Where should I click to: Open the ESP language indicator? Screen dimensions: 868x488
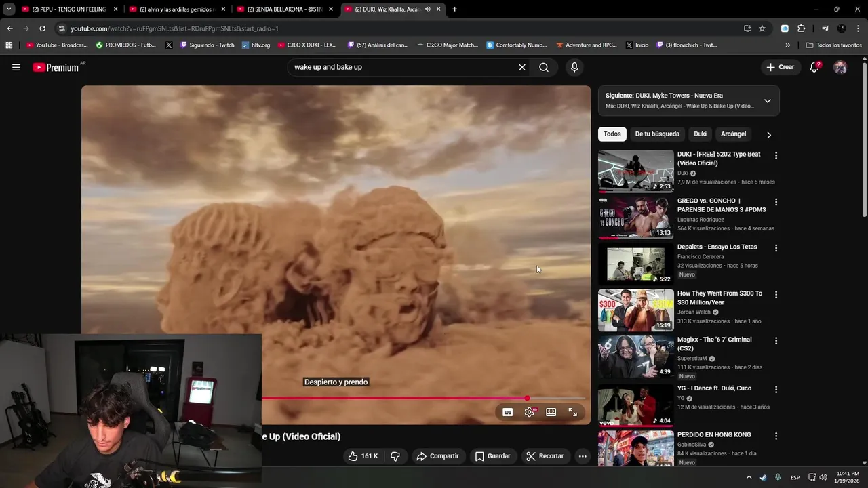point(795,477)
